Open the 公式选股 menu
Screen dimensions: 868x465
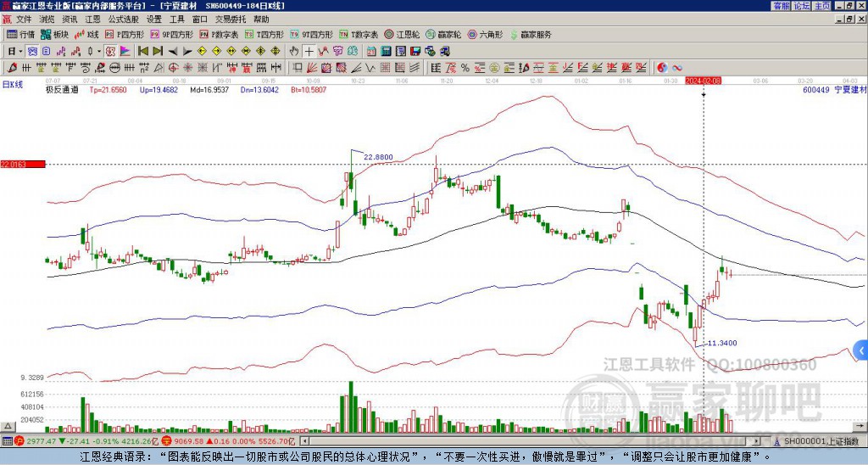(122, 19)
